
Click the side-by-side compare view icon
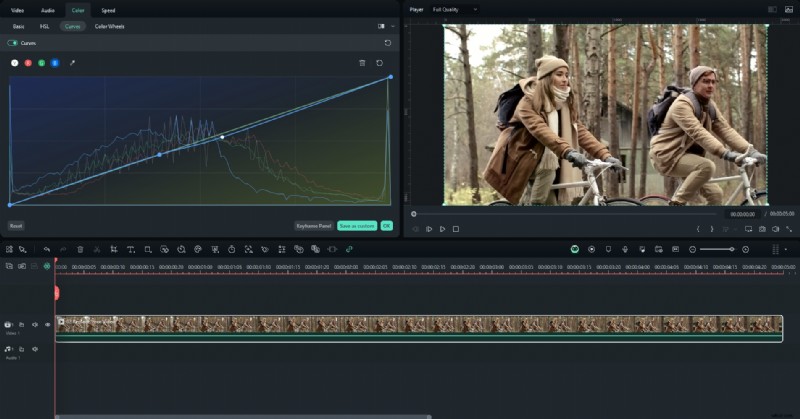(x=381, y=27)
